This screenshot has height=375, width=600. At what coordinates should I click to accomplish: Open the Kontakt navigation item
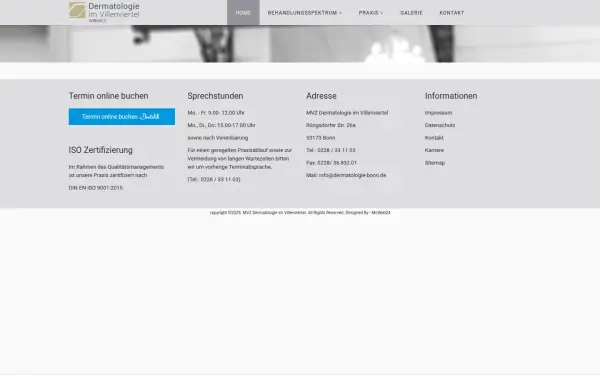452,13
